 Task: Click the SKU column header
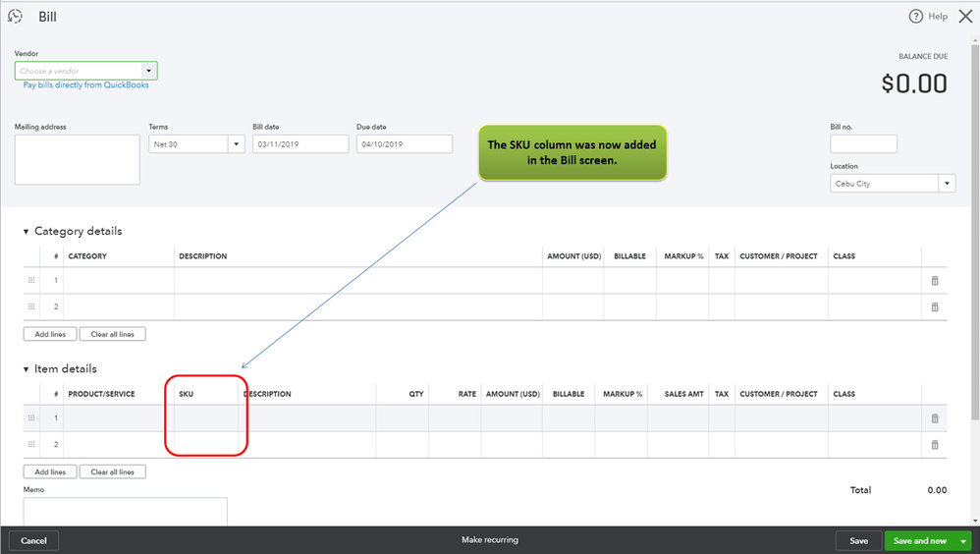pos(187,394)
